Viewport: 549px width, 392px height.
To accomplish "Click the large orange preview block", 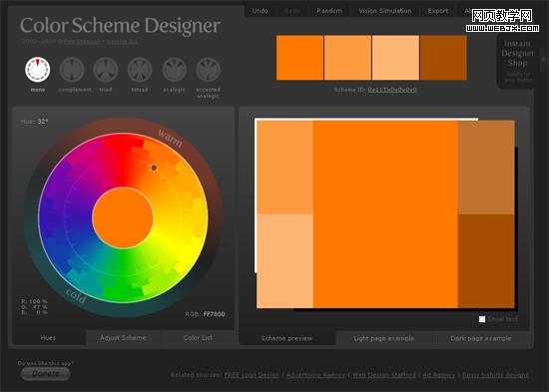I will 385,214.
